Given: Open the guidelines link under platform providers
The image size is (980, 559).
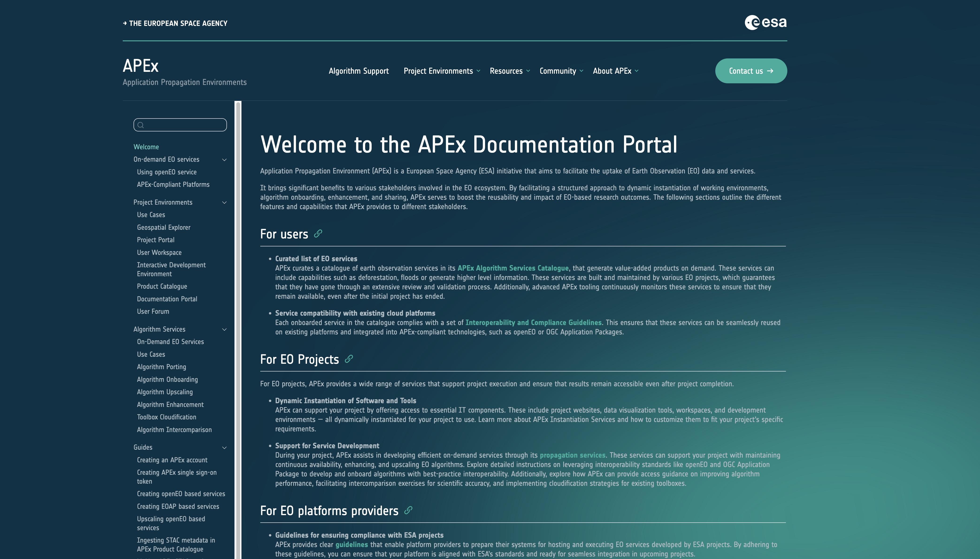Looking at the screenshot, I should (x=352, y=545).
